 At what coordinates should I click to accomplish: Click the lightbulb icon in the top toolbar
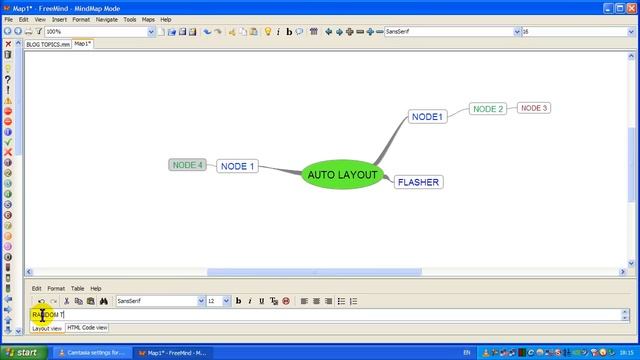pos(268,31)
